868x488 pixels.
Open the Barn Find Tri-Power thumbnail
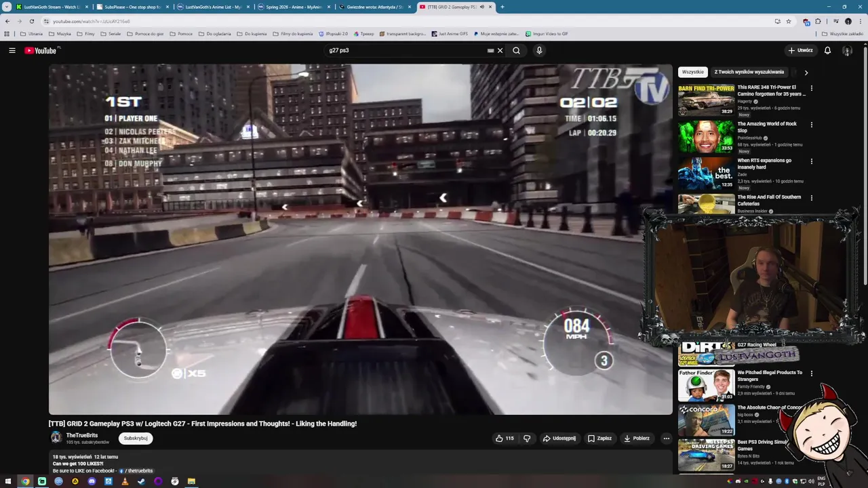pyautogui.click(x=706, y=100)
